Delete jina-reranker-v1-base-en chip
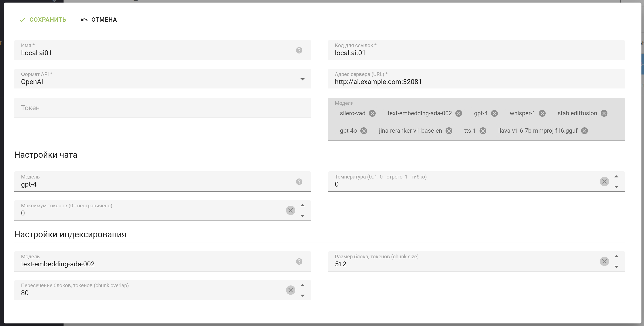 [449, 131]
